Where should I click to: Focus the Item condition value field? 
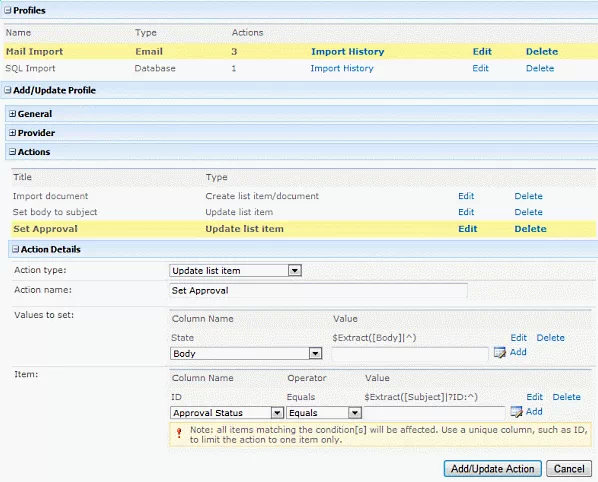click(435, 413)
